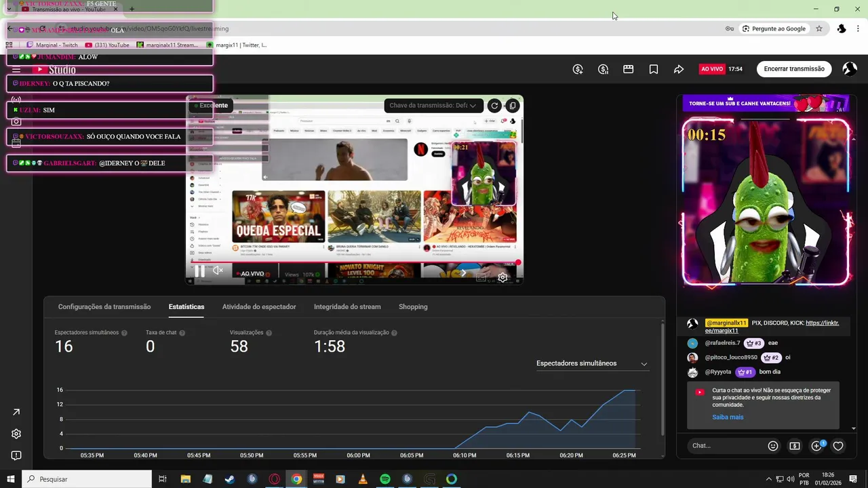Screen dimensions: 868x488
Task: Click the chat panel scroll-down arrow
Action: pyautogui.click(x=854, y=428)
